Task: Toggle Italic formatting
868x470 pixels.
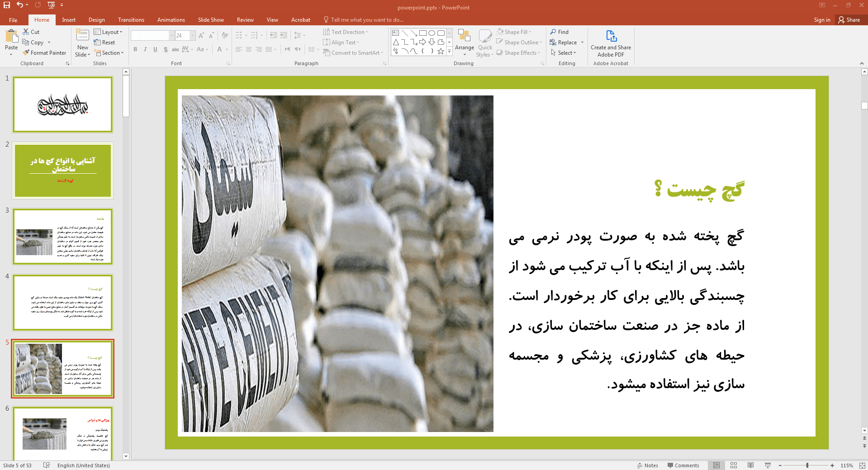Action: coord(145,49)
